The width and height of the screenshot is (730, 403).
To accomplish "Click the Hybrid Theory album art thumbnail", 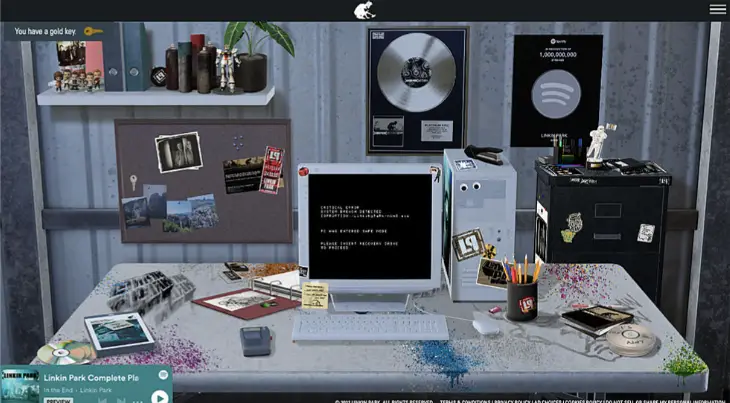I will [20, 385].
